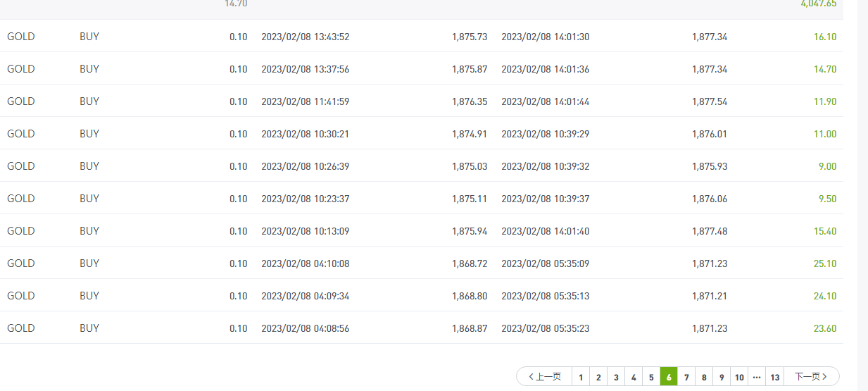
Task: Click open price 1,874.91
Action: point(470,134)
